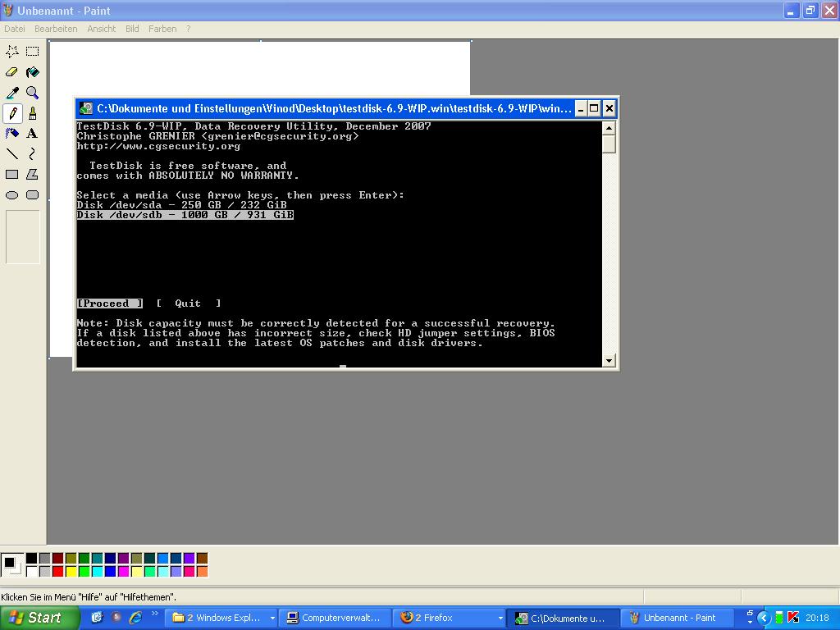Viewport: 840px width, 630px height.
Task: Click the TestDisk scrollbar up arrow
Action: pos(609,128)
